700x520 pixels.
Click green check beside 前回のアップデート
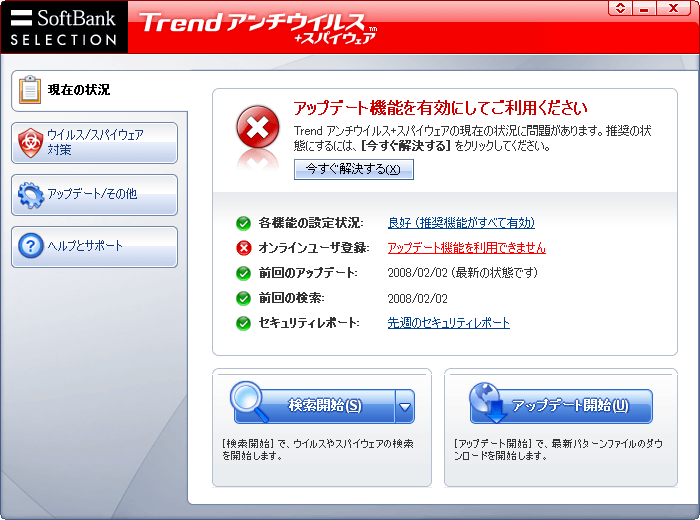tap(243, 273)
